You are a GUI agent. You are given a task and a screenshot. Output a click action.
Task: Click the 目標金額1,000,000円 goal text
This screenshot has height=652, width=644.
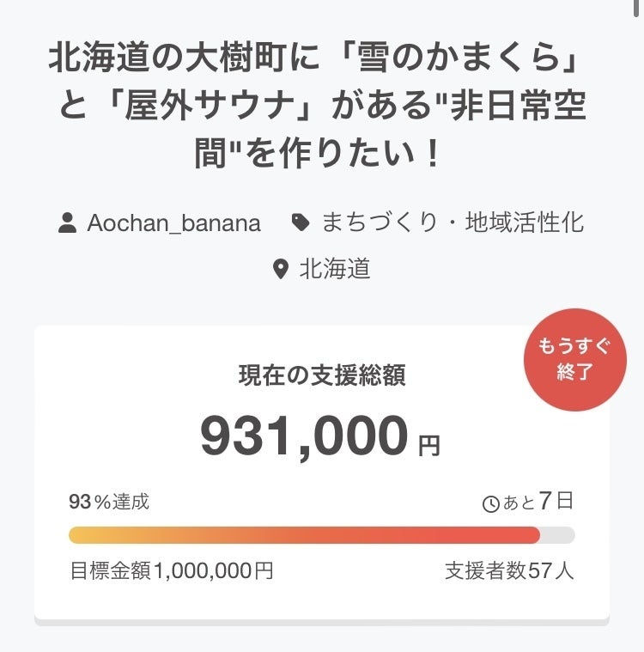pyautogui.click(x=172, y=570)
